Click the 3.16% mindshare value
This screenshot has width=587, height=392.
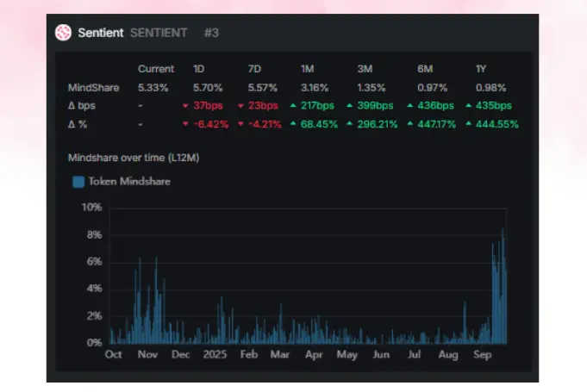click(x=315, y=88)
